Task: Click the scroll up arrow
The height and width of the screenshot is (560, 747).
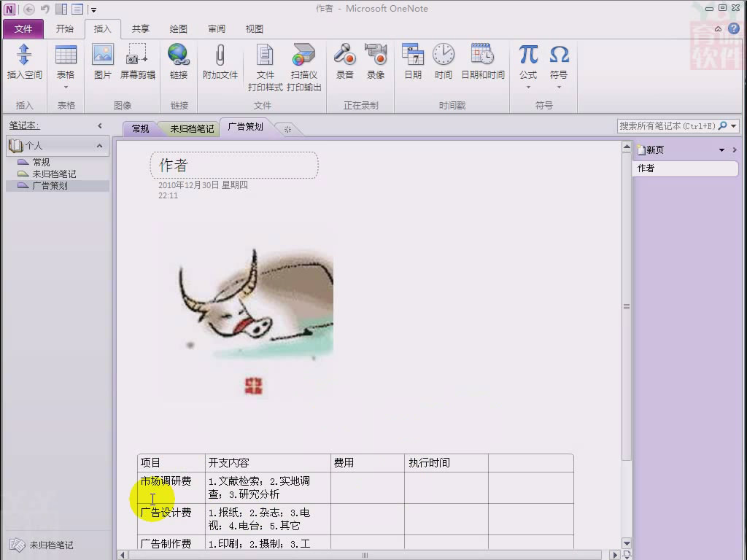Action: tap(627, 147)
